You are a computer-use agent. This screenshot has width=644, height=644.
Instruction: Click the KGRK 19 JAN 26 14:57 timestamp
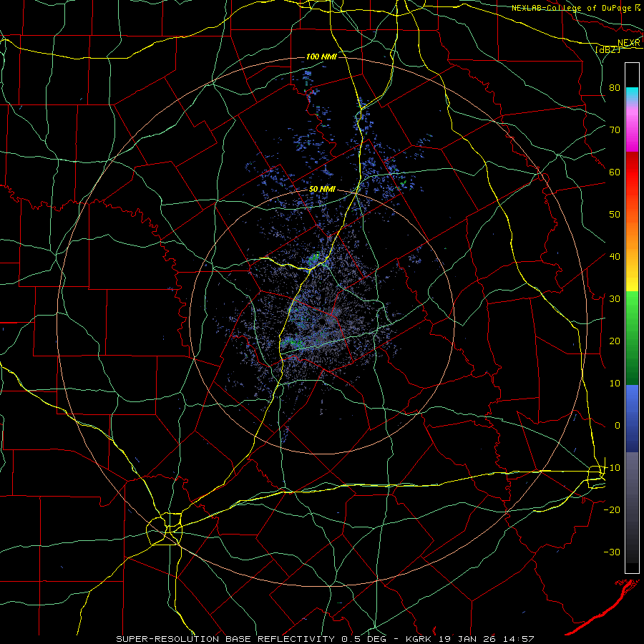[x=470, y=639]
